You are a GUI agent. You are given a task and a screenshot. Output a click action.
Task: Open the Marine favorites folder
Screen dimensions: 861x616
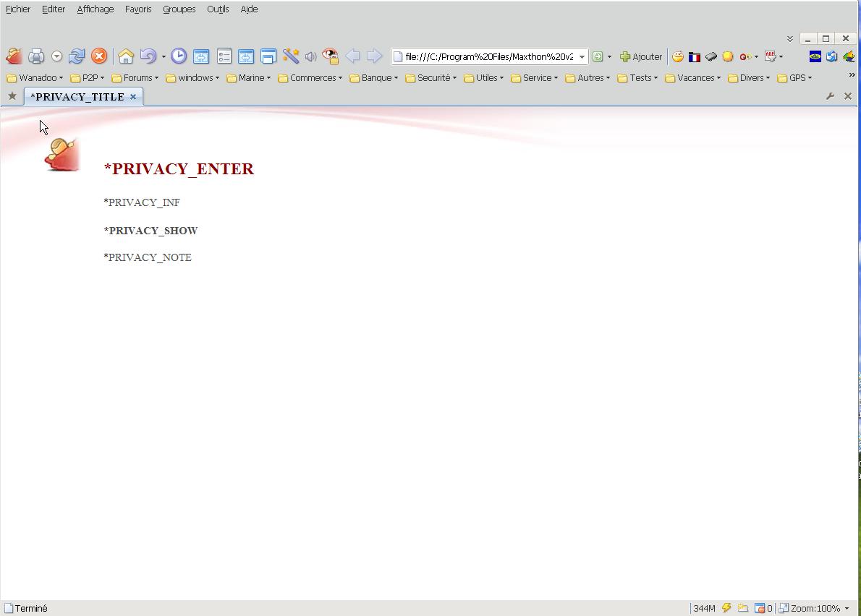(249, 78)
